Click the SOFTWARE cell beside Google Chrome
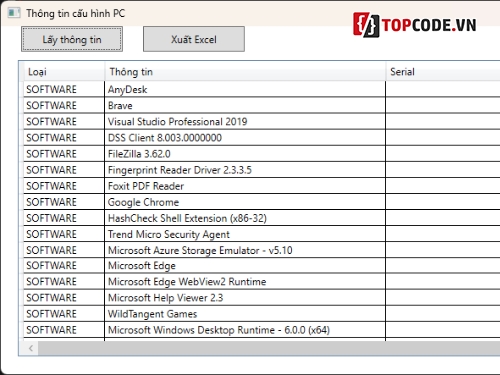Viewport: 500px width, 375px height. (64, 202)
